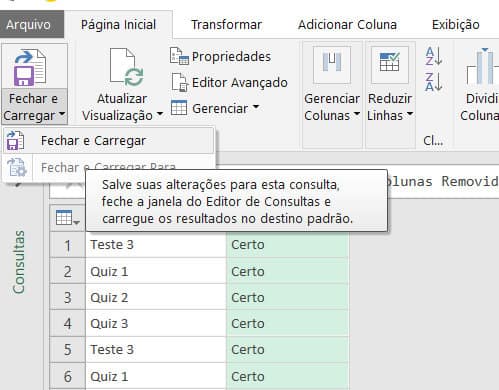Click the Gerenciar table icon
Viewport: 499px width, 390px height.
[179, 108]
